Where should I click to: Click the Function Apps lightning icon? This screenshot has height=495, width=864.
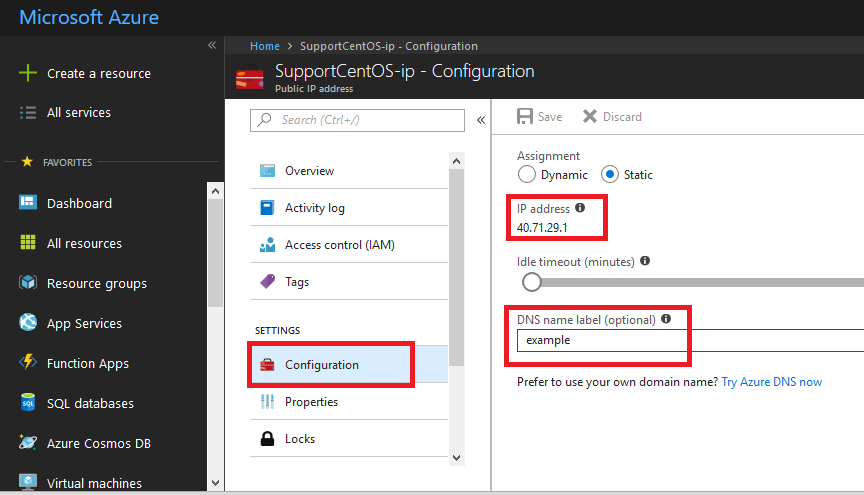(28, 362)
